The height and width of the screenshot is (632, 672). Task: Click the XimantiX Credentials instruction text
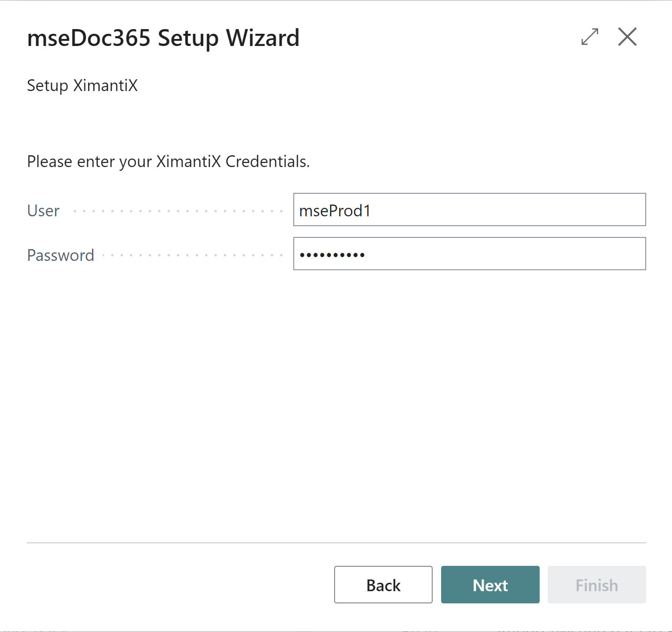tap(168, 161)
